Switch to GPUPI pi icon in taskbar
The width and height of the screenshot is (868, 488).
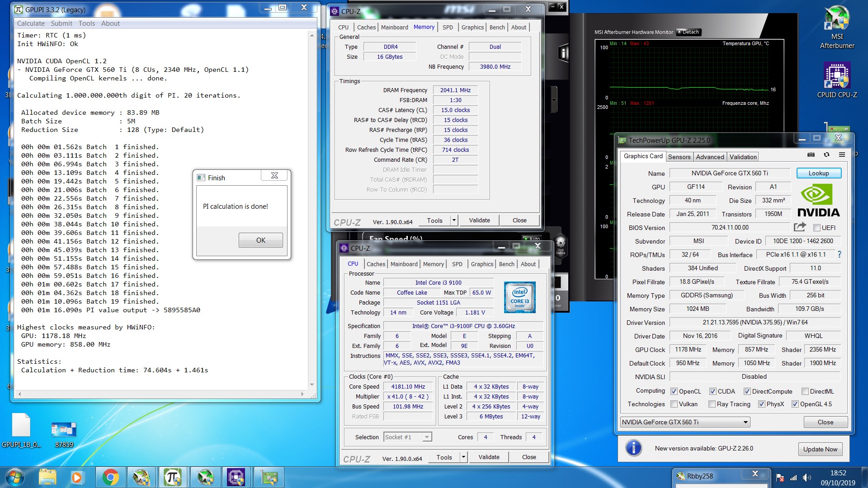click(173, 477)
